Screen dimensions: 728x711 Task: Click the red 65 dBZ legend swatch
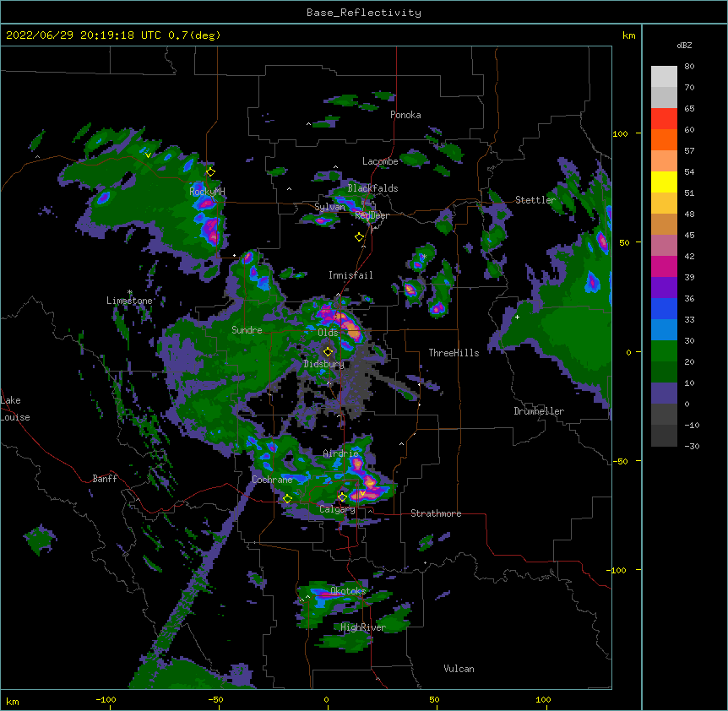pos(664,119)
